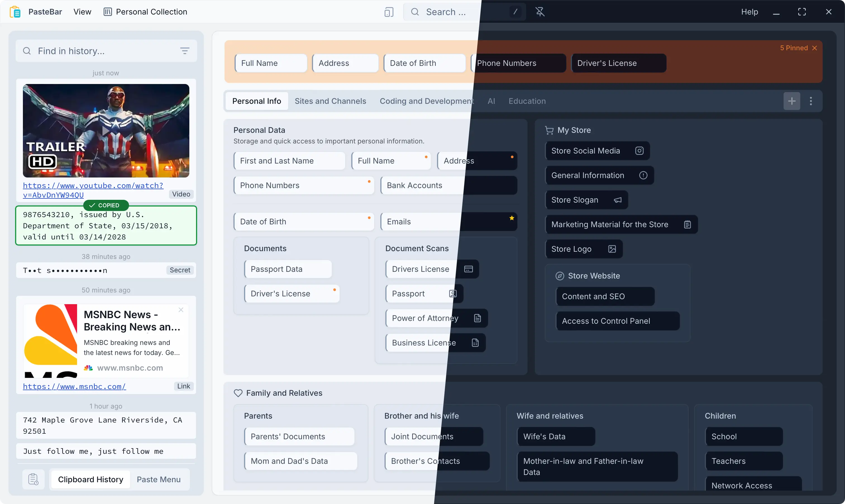The image size is (845, 504).
Task: Click the info icon on General Information
Action: pyautogui.click(x=643, y=175)
